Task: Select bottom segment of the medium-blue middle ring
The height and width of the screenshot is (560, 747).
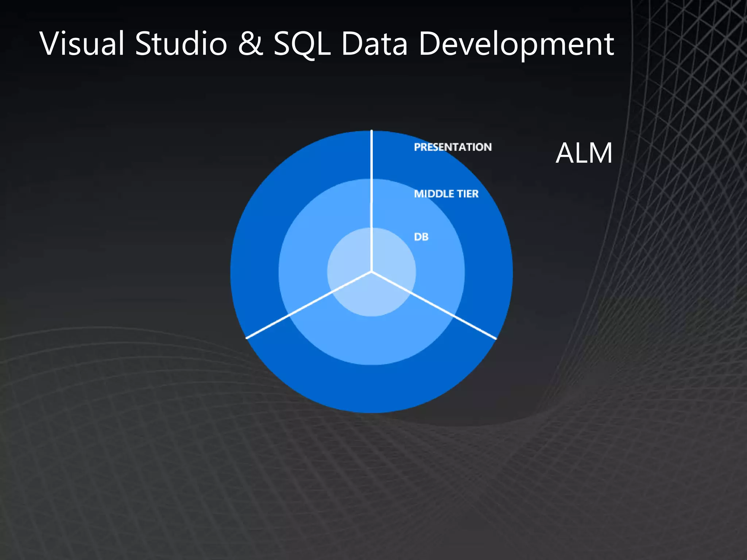Action: click(x=371, y=341)
